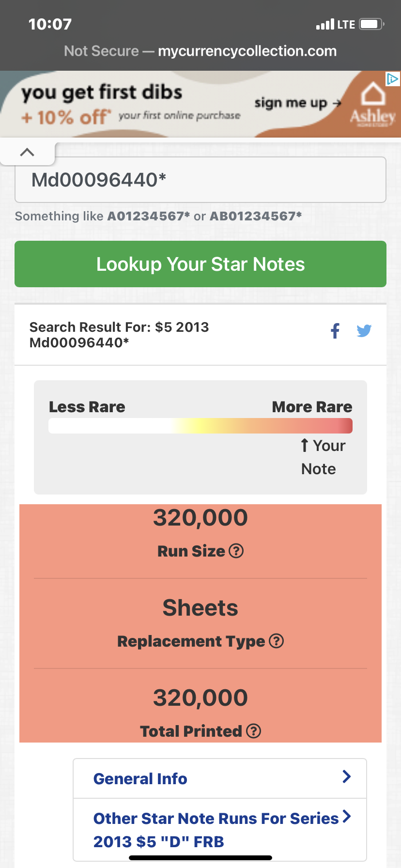Tap the mycurrencycollection.com address bar
Viewport: 401px width, 868px height.
pyautogui.click(x=200, y=51)
